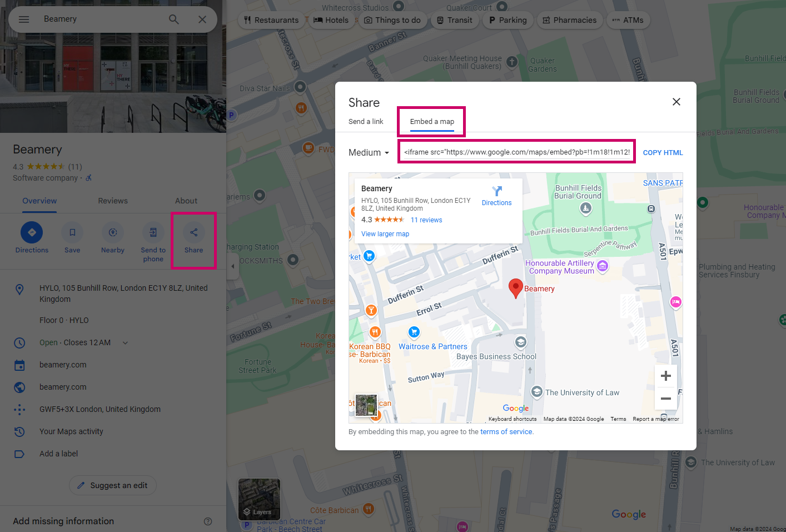Click Suggest an edit button
The height and width of the screenshot is (532, 786).
(113, 485)
